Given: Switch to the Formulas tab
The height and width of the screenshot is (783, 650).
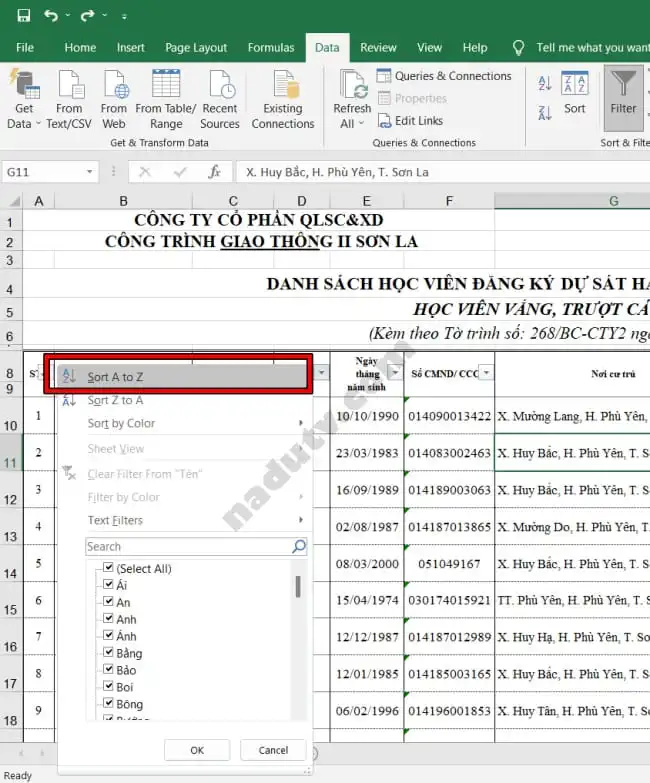Looking at the screenshot, I should point(271,48).
